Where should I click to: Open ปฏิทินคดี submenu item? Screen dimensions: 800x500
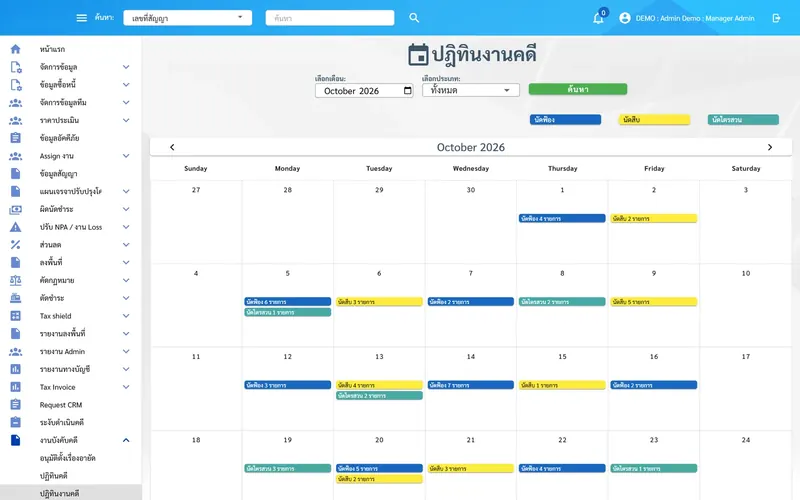[54, 476]
